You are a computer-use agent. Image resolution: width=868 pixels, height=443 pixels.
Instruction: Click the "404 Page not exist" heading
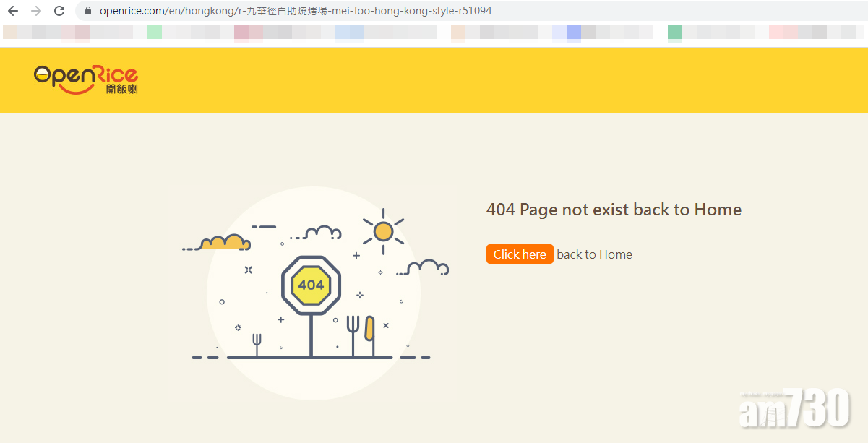coord(614,210)
